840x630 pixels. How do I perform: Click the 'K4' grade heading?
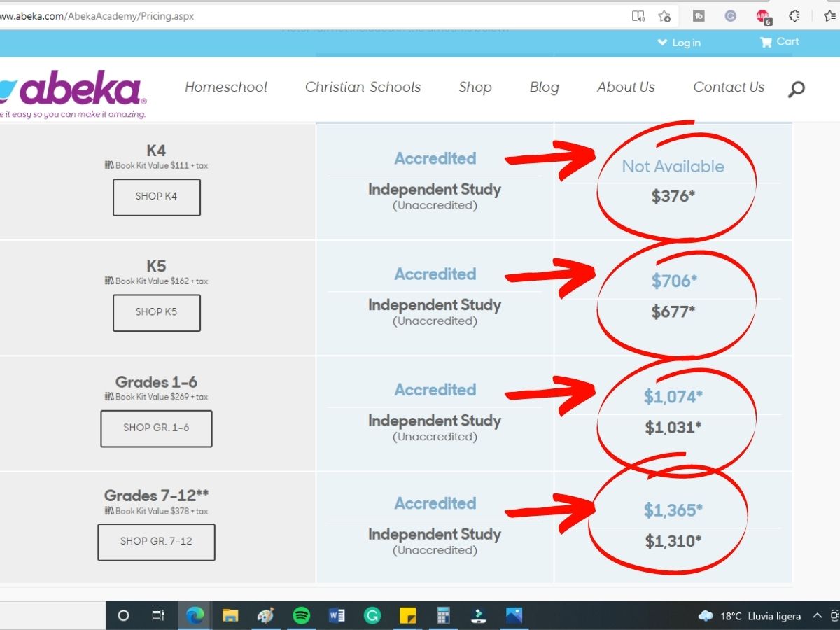(x=156, y=150)
